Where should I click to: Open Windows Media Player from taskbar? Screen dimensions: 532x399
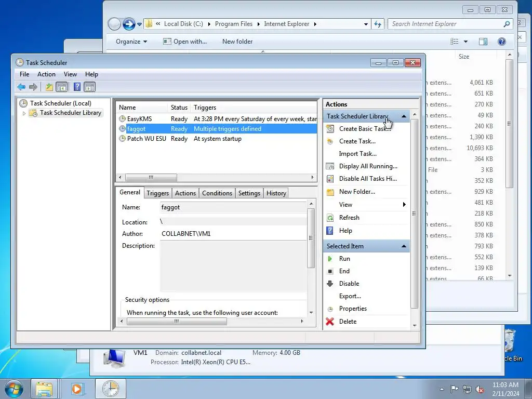[77, 389]
